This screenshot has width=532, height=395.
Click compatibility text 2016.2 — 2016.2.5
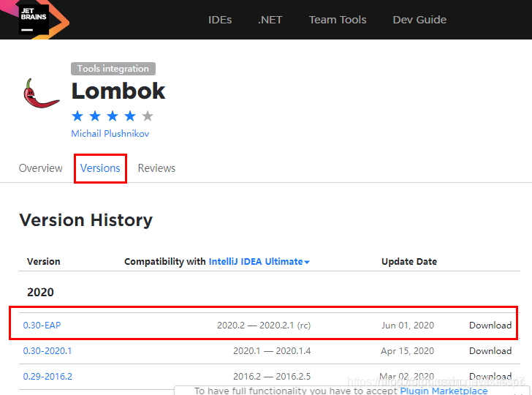272,376
